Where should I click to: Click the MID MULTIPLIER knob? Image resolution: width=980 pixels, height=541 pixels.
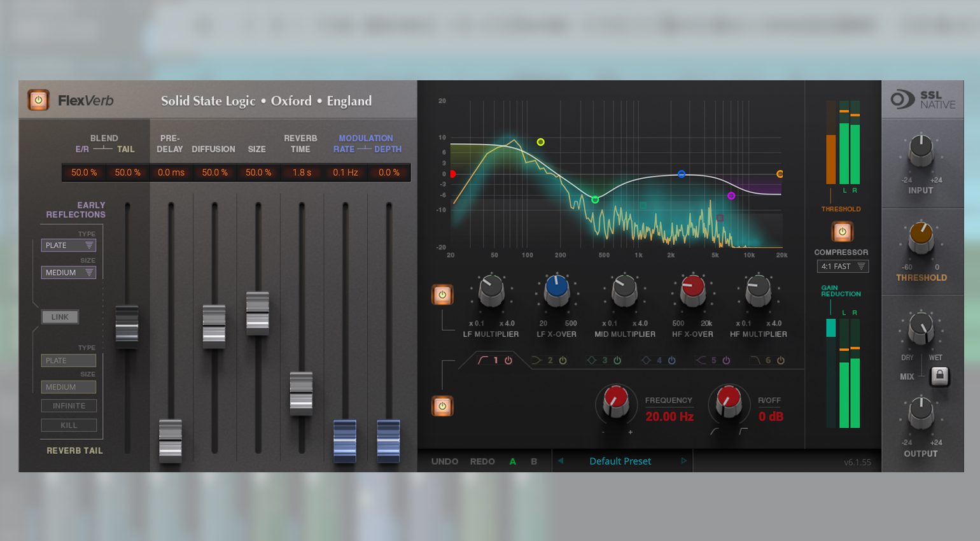pyautogui.click(x=624, y=290)
